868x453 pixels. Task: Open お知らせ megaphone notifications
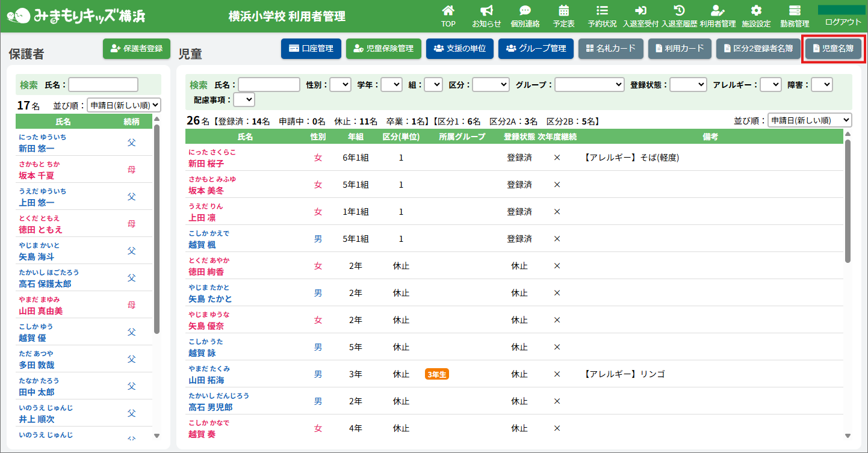[486, 11]
